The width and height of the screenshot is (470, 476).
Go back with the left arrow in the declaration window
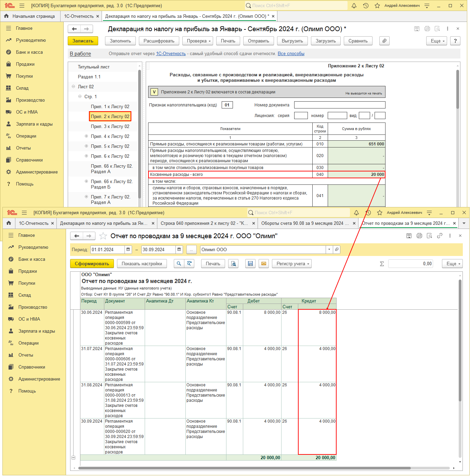click(74, 29)
